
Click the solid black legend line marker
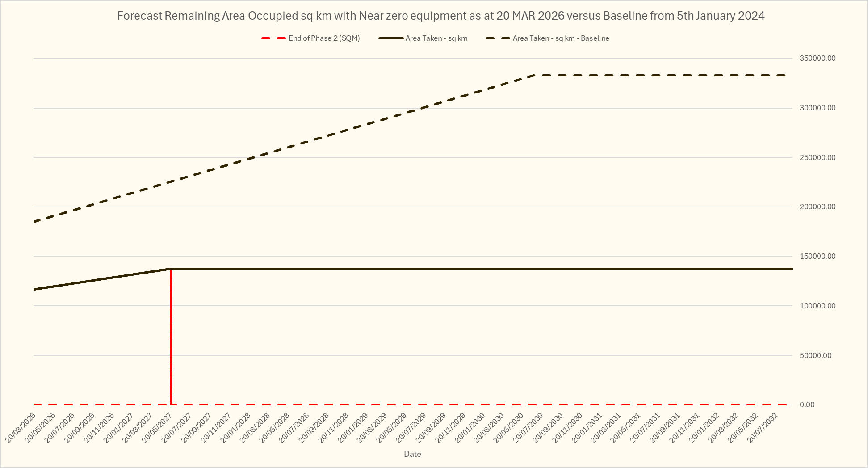tap(391, 38)
